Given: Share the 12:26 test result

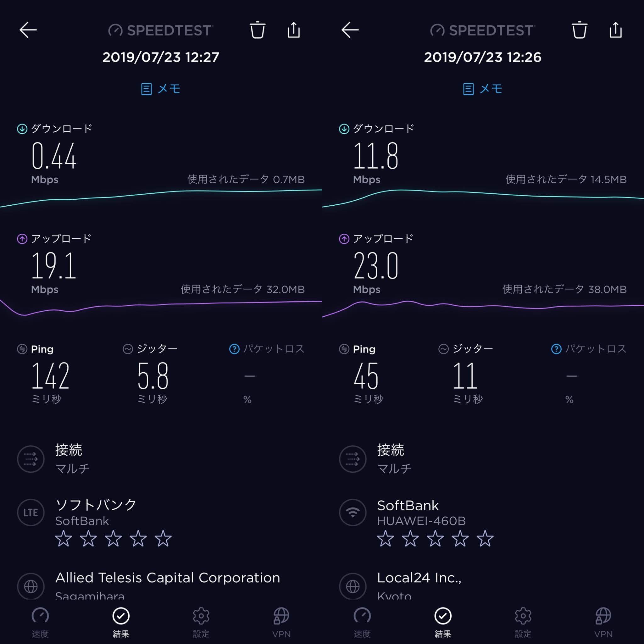Looking at the screenshot, I should click(616, 30).
